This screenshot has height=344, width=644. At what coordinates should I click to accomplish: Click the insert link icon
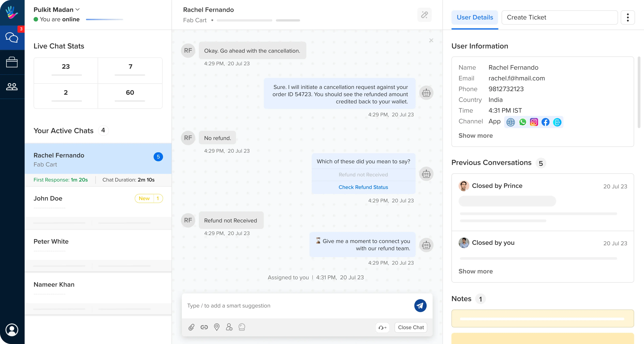coord(204,327)
